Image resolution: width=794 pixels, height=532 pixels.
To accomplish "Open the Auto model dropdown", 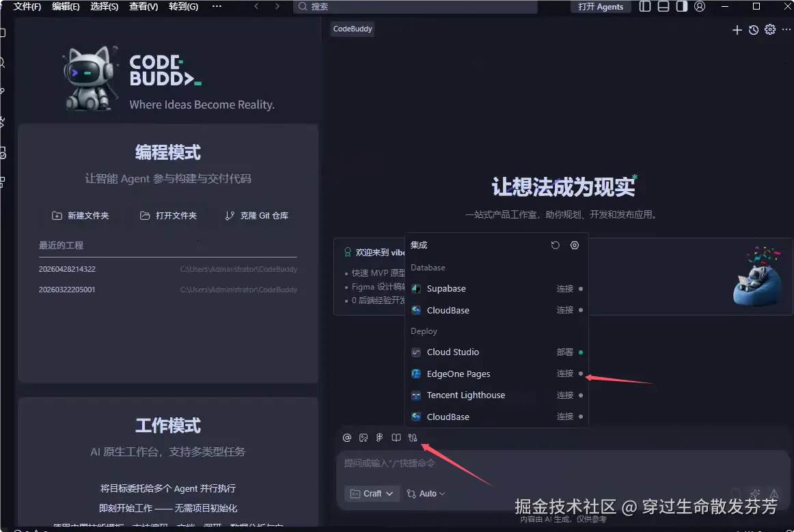I will click(x=426, y=494).
